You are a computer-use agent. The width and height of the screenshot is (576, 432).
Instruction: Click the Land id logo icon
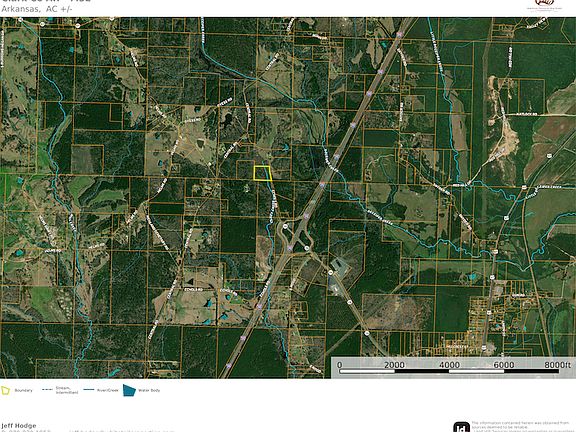pos(461,427)
